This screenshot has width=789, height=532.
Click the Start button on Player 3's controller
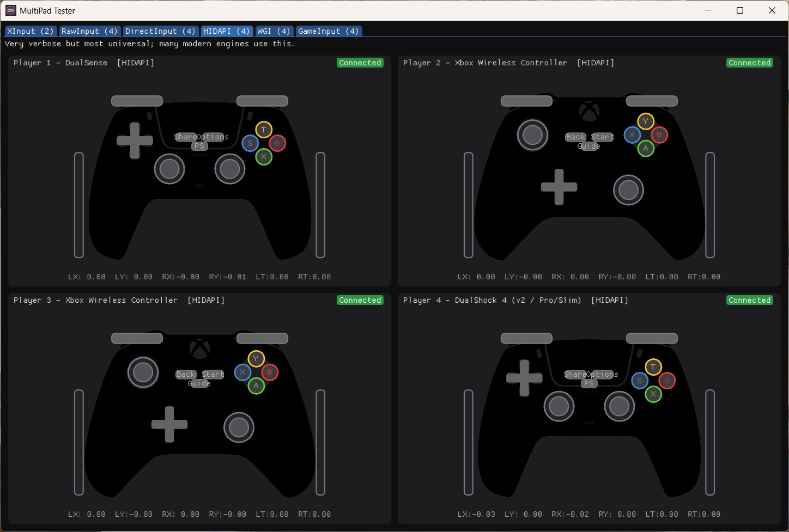click(213, 374)
